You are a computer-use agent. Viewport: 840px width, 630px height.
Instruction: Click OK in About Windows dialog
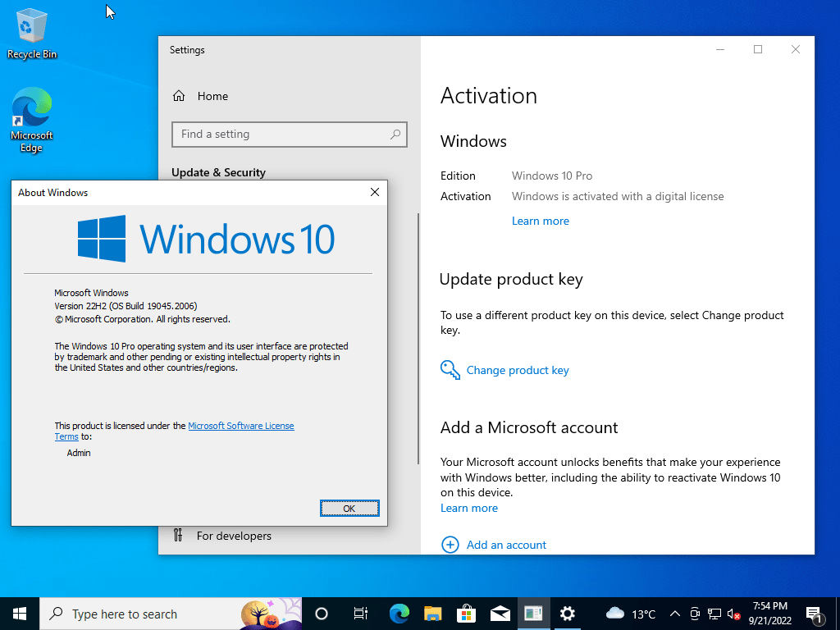coord(349,509)
